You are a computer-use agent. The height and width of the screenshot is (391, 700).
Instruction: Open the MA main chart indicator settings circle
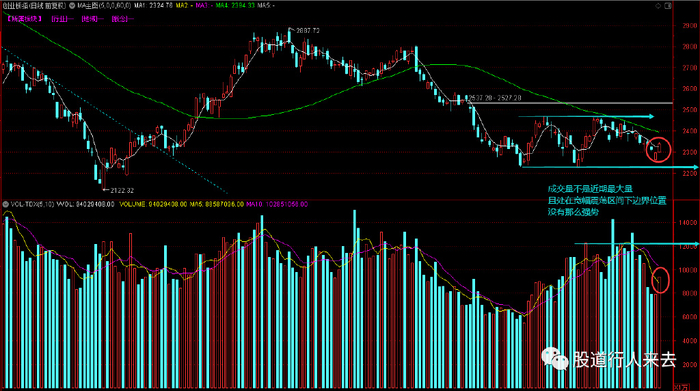72,6
